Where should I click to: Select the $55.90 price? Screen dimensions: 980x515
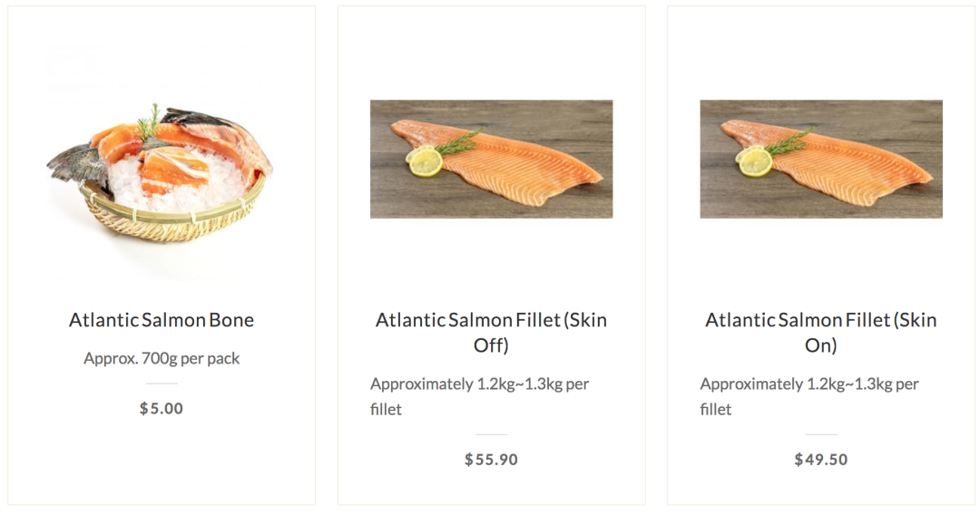point(491,460)
